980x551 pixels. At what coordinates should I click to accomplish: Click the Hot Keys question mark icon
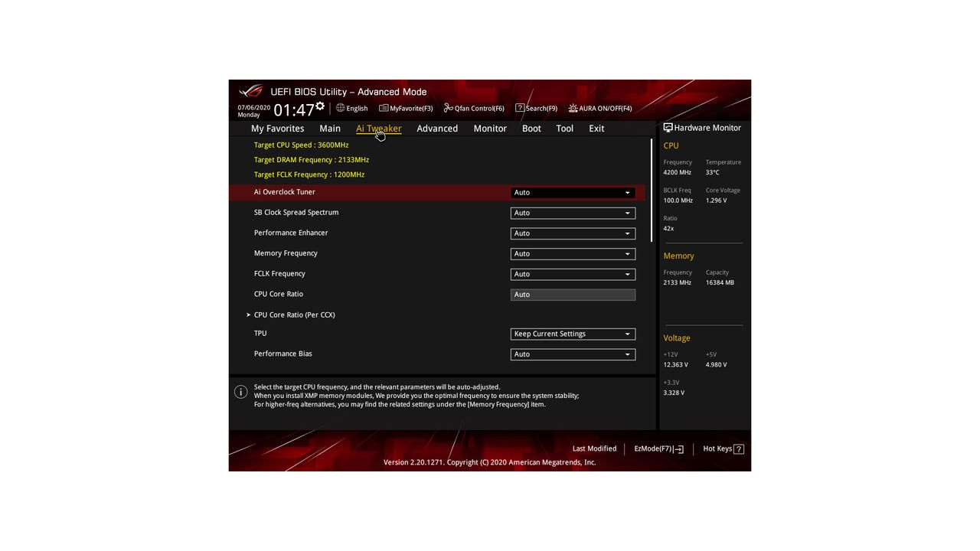point(739,449)
